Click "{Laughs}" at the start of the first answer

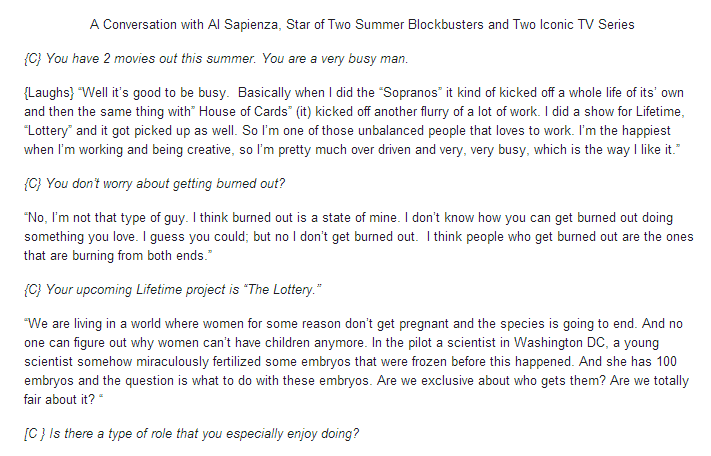(x=49, y=93)
